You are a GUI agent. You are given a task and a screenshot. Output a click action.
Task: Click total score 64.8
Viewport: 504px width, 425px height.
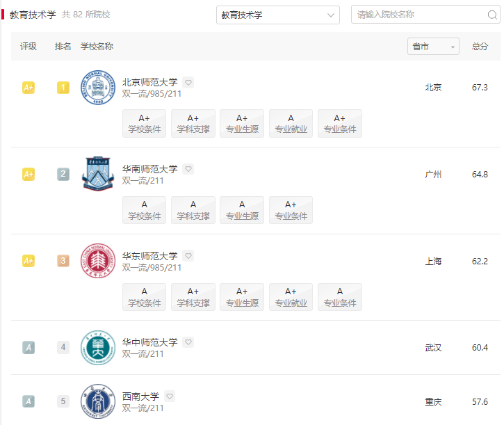(x=480, y=175)
